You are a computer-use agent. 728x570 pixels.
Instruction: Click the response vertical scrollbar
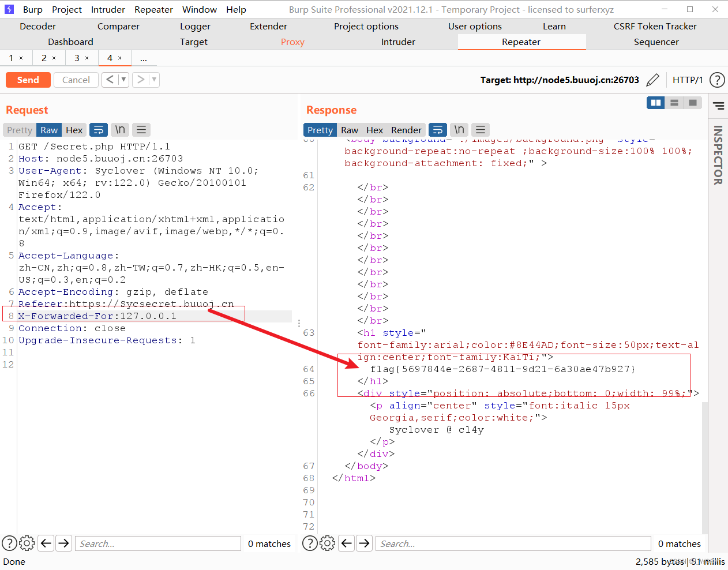point(704,467)
